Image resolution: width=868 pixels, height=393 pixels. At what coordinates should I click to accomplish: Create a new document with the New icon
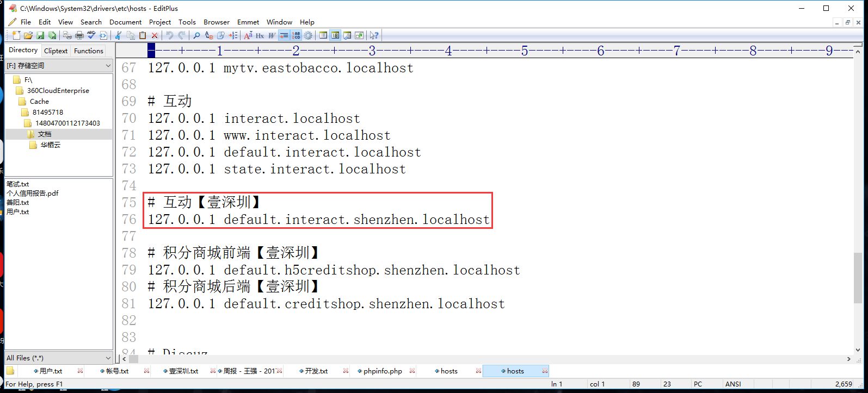(16, 35)
